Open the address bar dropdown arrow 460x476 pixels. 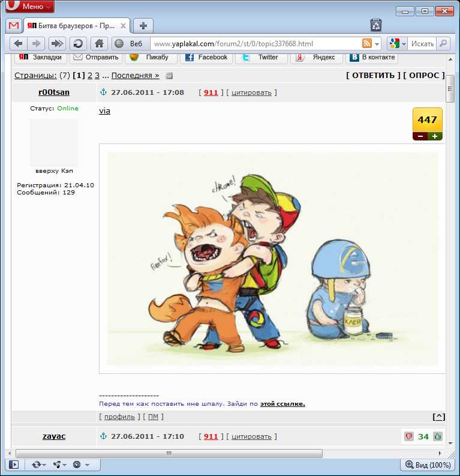[x=377, y=44]
